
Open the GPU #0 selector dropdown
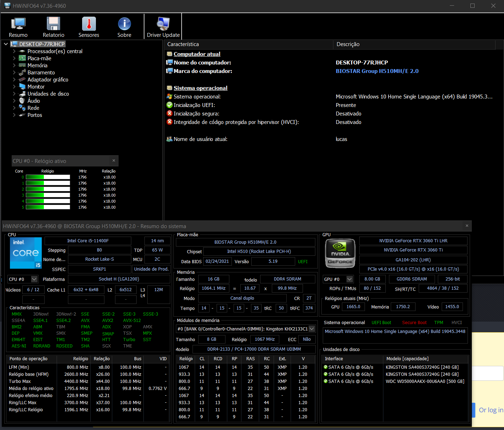point(350,279)
